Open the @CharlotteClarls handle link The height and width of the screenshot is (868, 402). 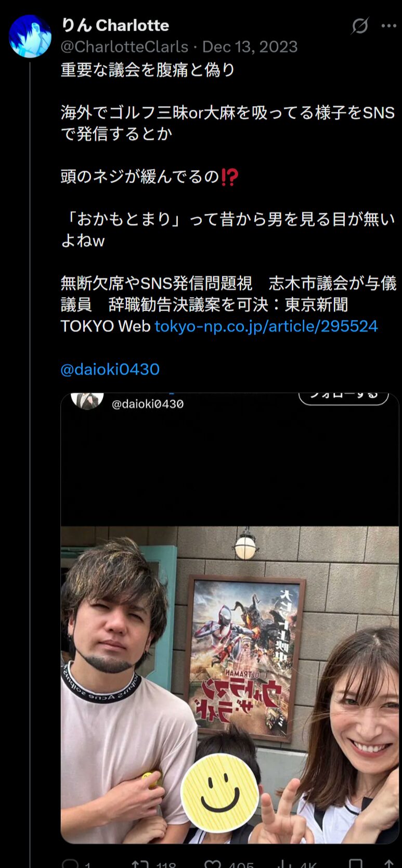coord(124,47)
